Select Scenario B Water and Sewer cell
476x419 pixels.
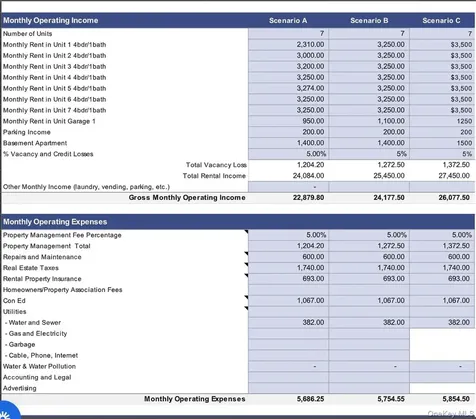369,322
